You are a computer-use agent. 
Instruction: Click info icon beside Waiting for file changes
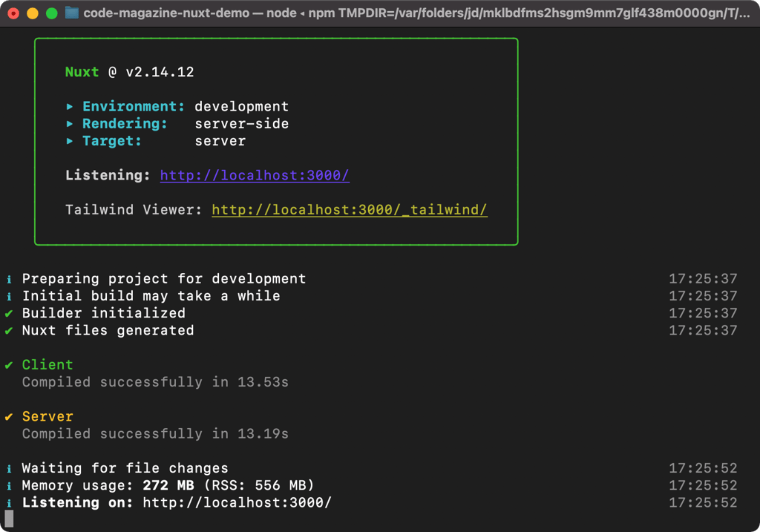pos(9,468)
